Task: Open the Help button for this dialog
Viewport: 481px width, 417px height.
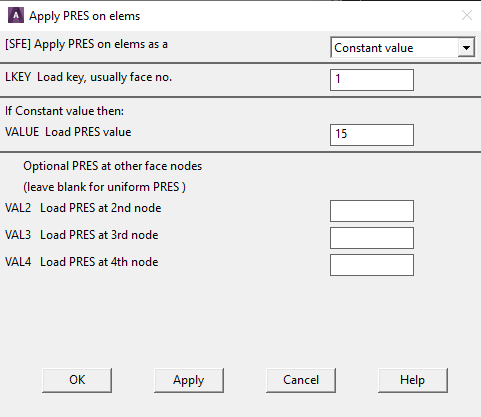Action: click(x=413, y=380)
